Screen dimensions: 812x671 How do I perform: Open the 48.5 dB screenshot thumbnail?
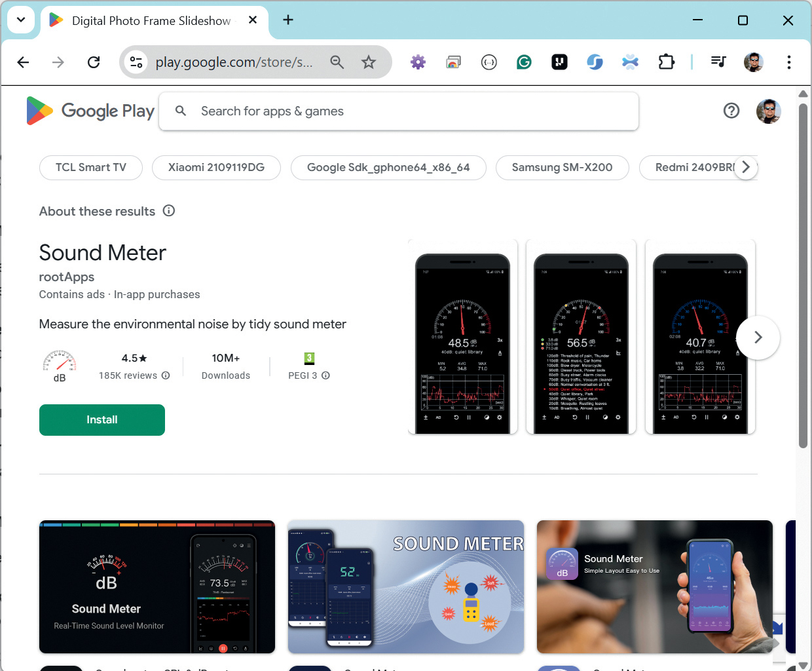click(463, 337)
